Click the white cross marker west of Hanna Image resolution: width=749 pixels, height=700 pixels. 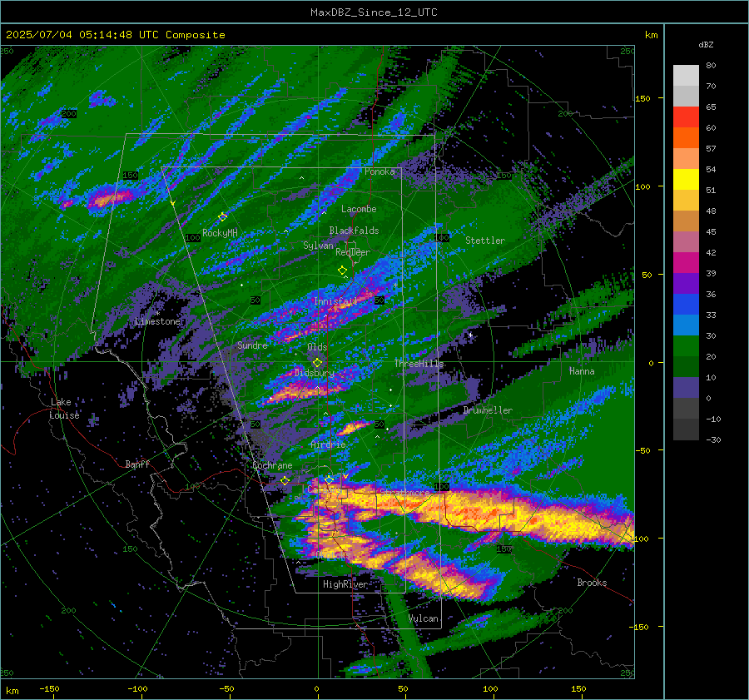[470, 335]
